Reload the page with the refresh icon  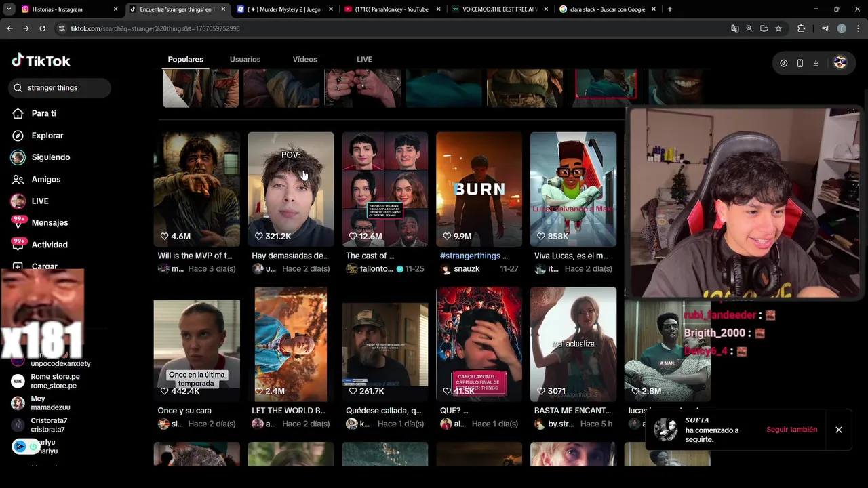42,28
